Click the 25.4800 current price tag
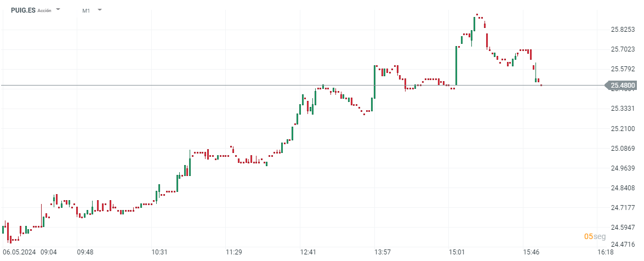 [x=622, y=86]
